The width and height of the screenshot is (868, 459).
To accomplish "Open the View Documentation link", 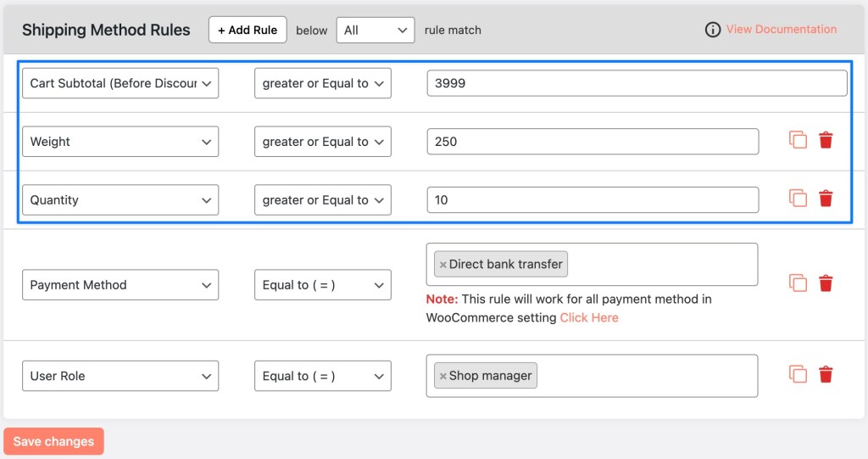I will (x=781, y=29).
